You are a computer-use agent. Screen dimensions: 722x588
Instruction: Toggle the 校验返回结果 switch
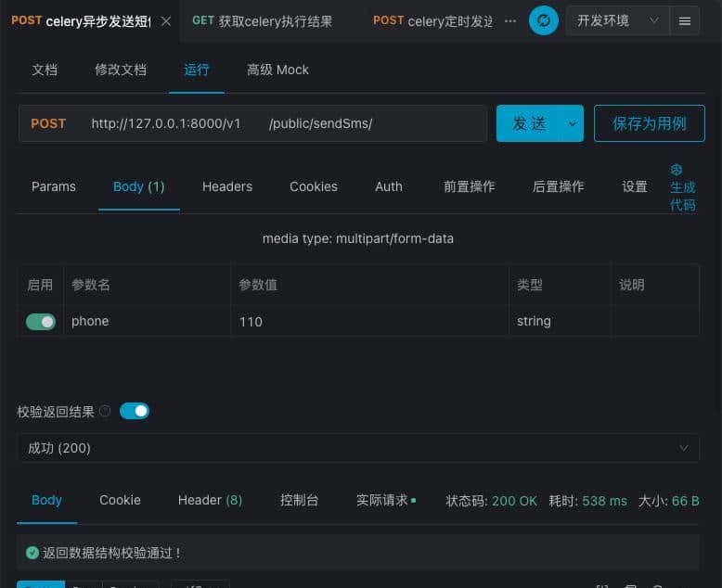[x=135, y=411]
